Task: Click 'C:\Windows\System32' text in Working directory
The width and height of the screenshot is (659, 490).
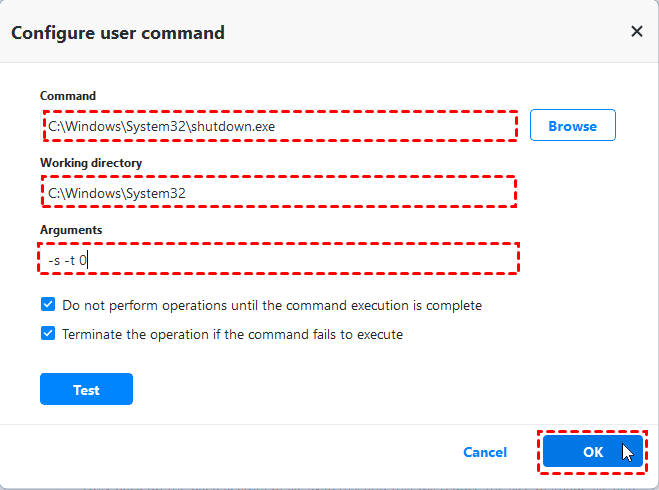Action: point(117,192)
